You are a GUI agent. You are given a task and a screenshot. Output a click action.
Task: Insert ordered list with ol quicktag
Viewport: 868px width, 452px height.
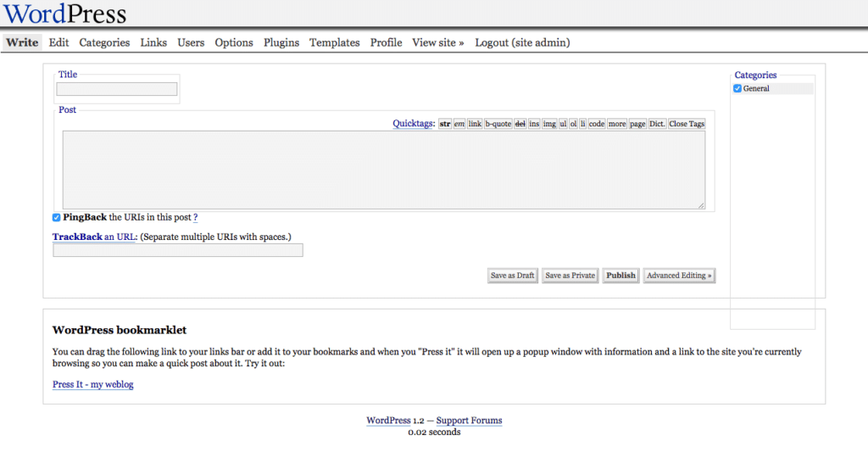pos(573,124)
